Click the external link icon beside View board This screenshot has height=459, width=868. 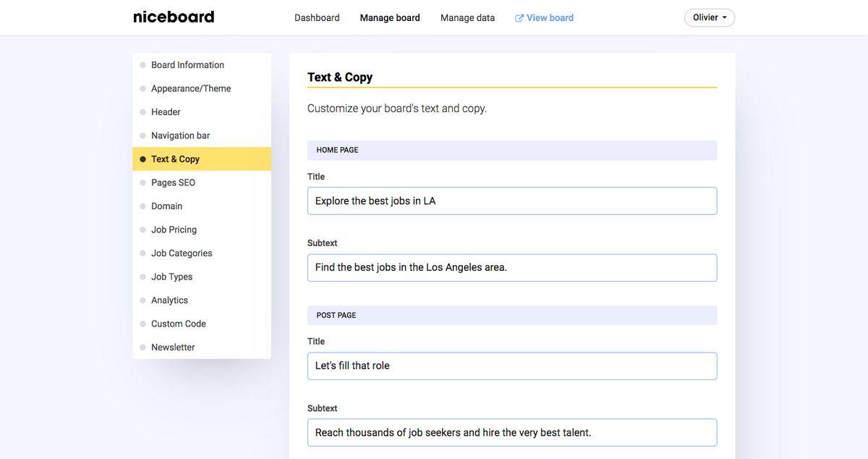click(x=519, y=18)
